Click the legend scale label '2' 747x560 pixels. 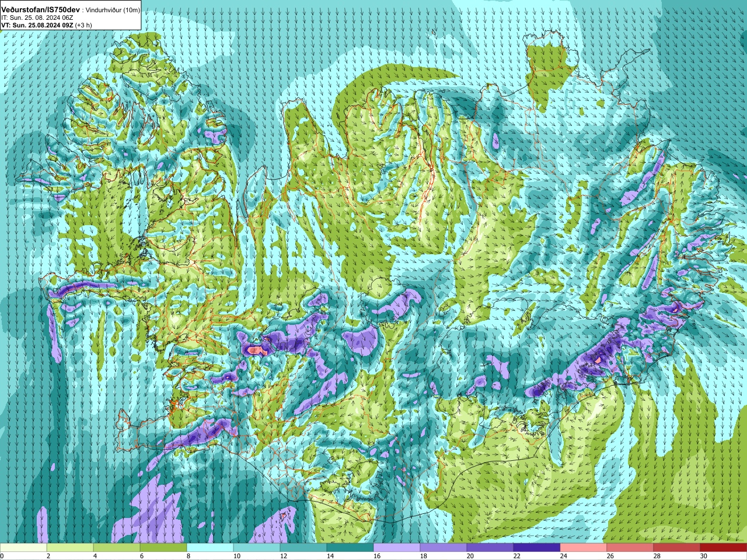pos(48,556)
